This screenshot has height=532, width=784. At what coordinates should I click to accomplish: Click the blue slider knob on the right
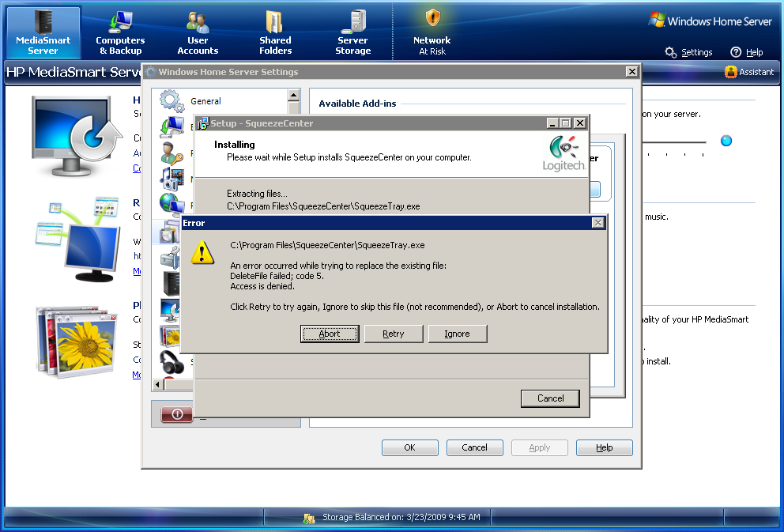pyautogui.click(x=726, y=141)
